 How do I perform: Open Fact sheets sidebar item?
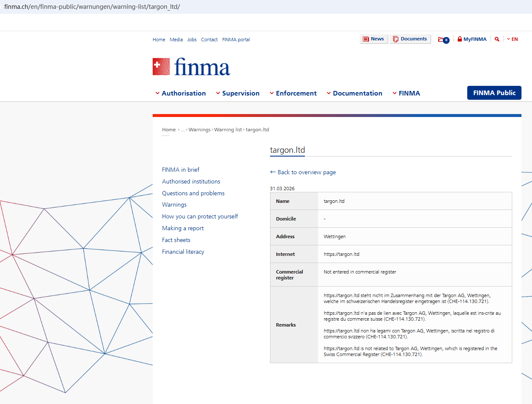pyautogui.click(x=176, y=240)
